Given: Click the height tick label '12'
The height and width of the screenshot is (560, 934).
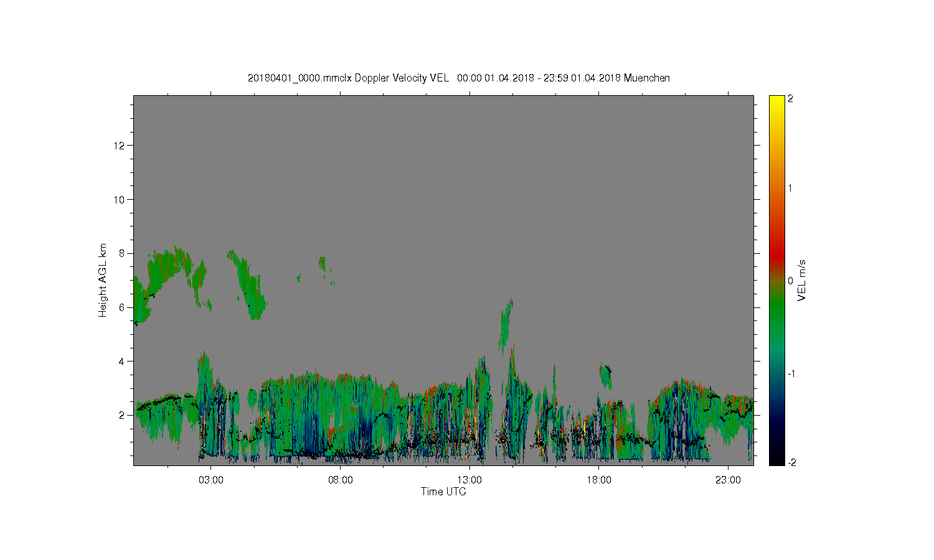Looking at the screenshot, I should [120, 146].
